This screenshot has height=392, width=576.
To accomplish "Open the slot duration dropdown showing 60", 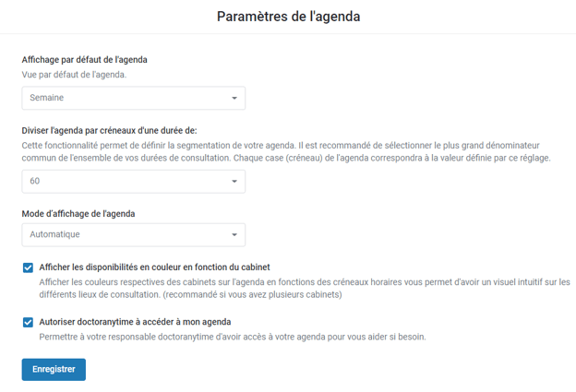I will tap(133, 182).
